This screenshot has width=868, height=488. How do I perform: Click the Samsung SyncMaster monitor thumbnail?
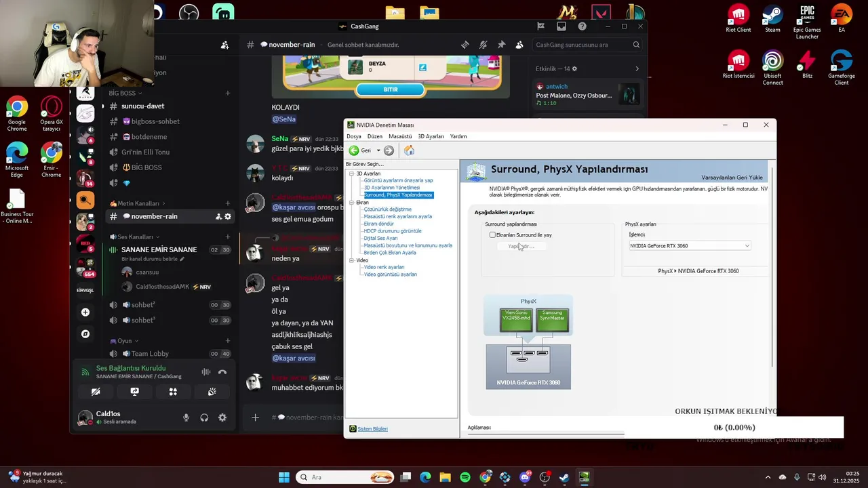point(552,320)
